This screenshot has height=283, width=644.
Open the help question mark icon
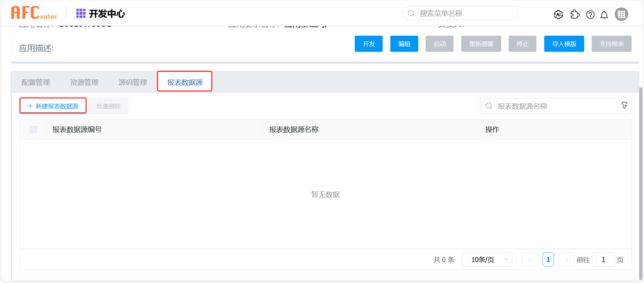(x=590, y=14)
